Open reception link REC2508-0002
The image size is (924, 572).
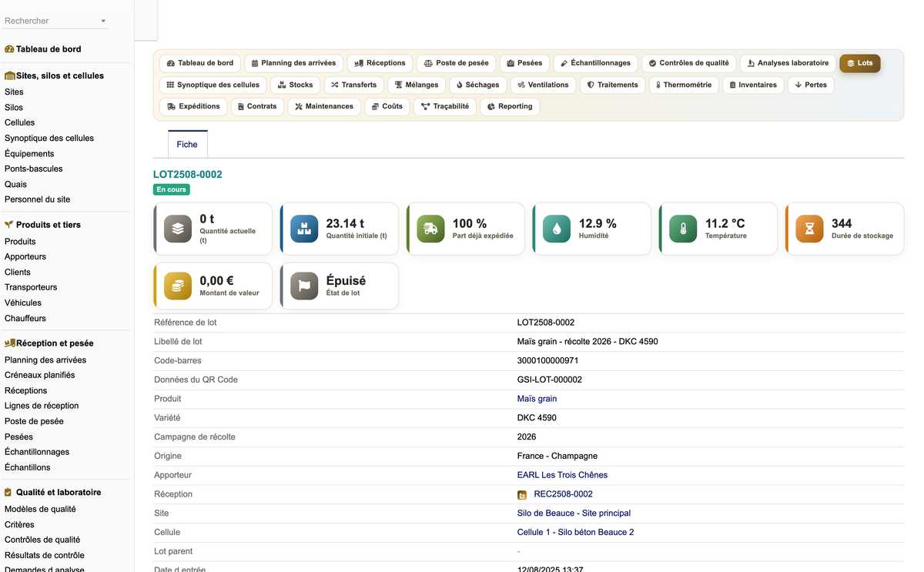click(x=563, y=494)
